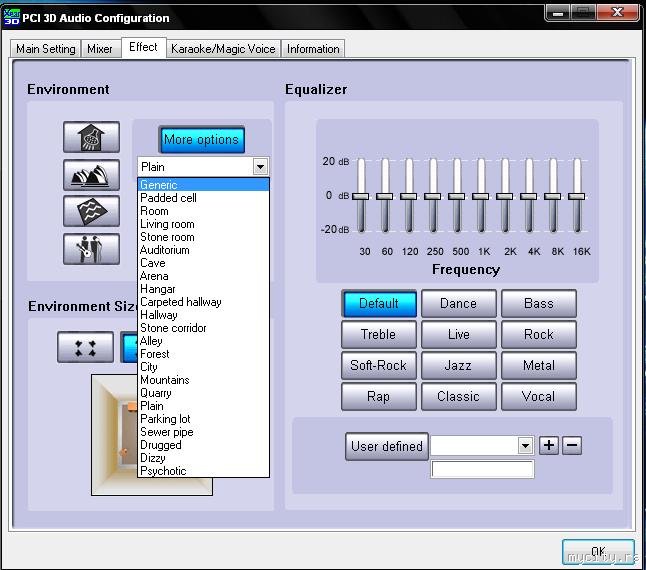Expand the user defined preset dropdown

[x=525, y=446]
